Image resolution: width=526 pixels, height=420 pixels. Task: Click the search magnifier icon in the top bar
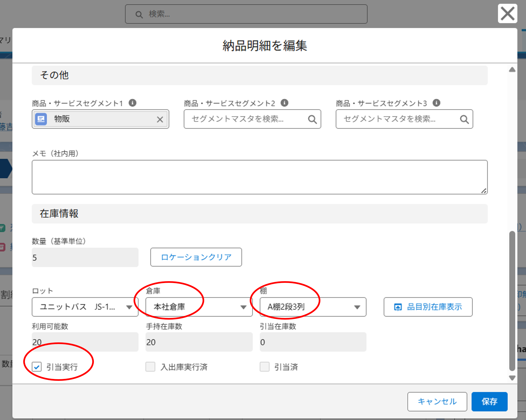tap(139, 15)
